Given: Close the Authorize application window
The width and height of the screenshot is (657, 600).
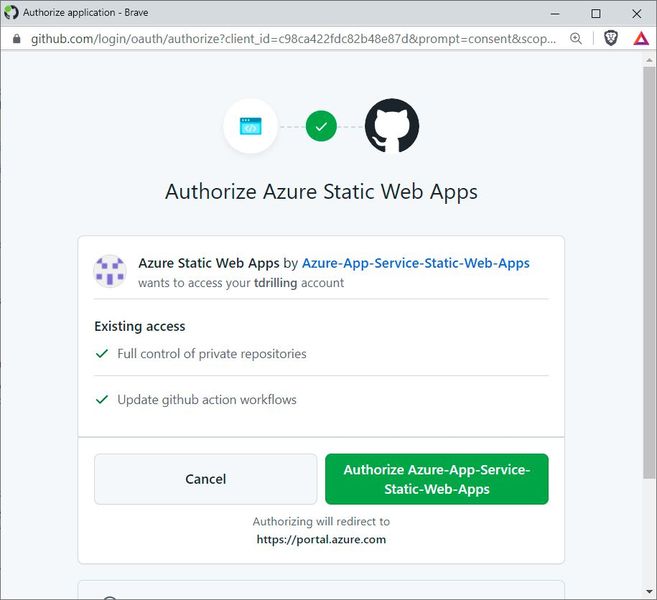Looking at the screenshot, I should tap(636, 13).
